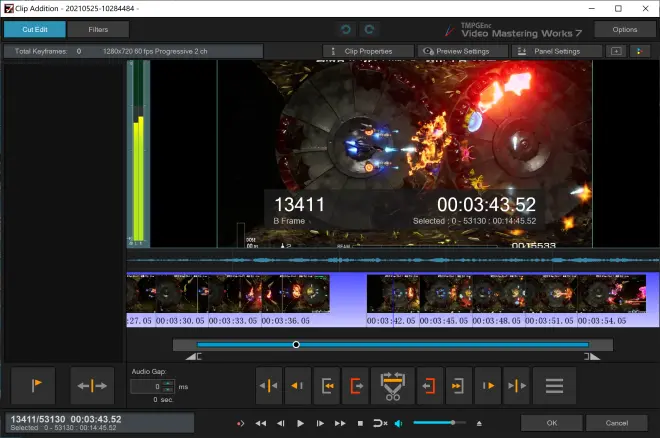Click the 13411/53130 frame counter display
Viewport: 660px width, 438px height.
point(99,423)
